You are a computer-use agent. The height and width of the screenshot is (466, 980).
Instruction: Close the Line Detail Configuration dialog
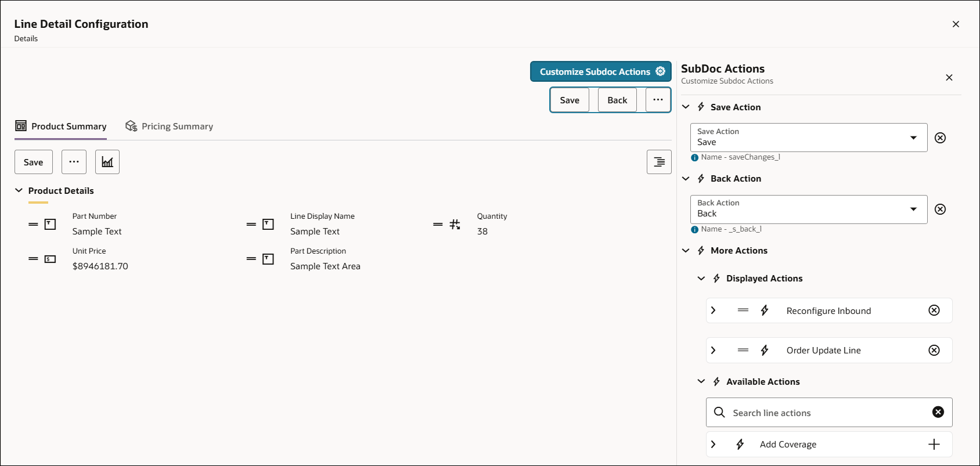[x=956, y=24]
